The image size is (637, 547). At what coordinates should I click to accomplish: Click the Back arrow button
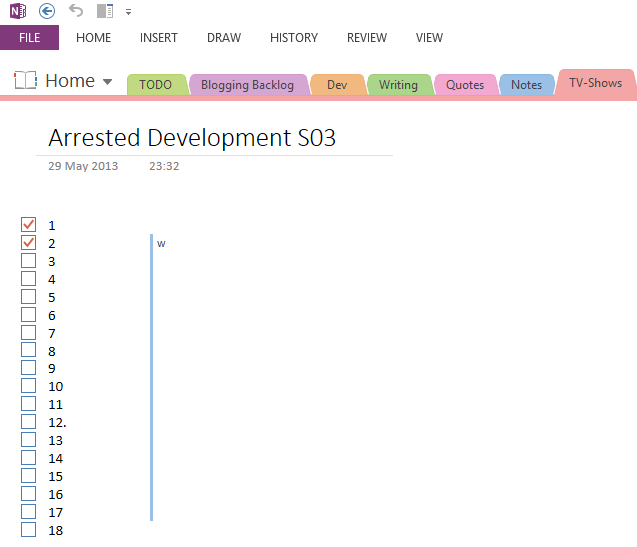tap(47, 11)
